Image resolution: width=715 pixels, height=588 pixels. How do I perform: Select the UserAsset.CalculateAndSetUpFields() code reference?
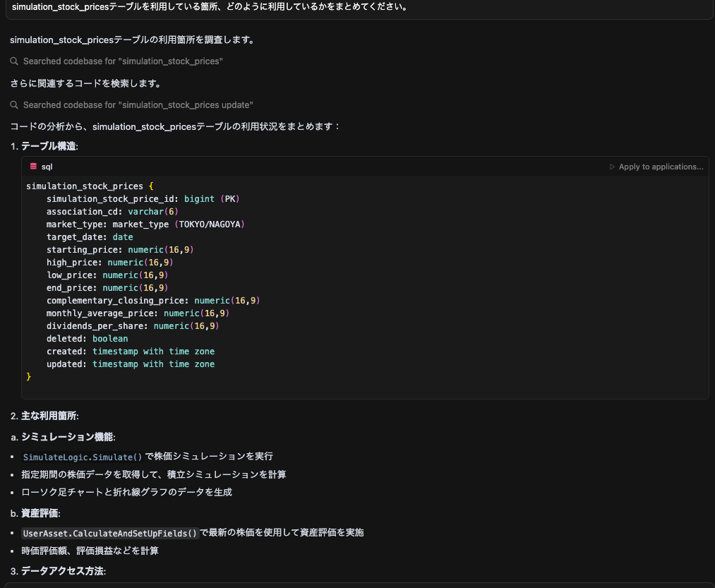tap(109, 533)
